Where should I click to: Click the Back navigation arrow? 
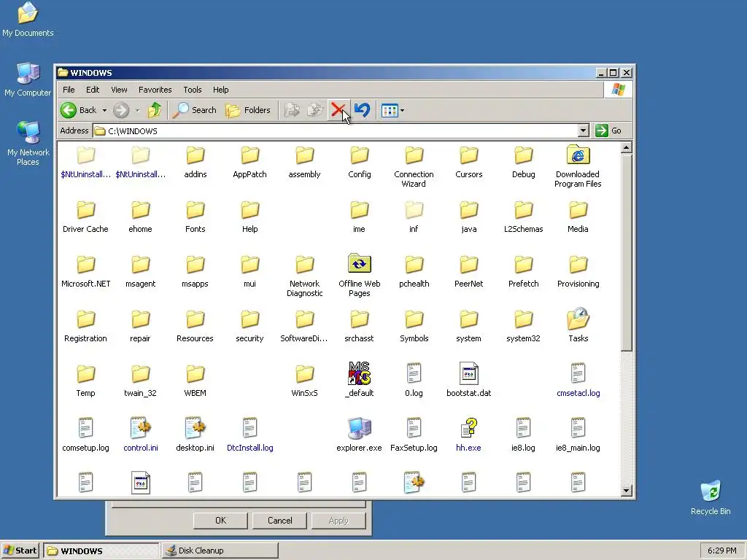(69, 110)
